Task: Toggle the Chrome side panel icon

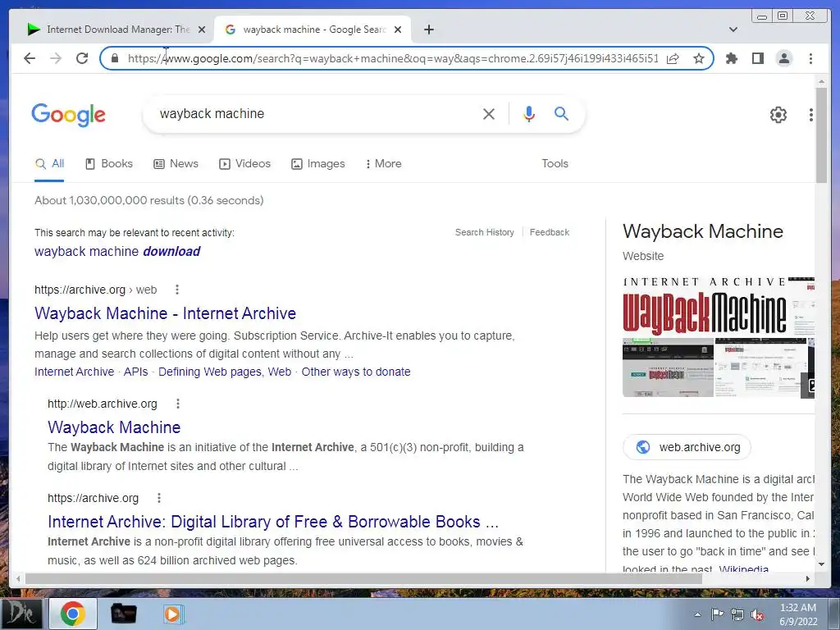Action: tap(757, 58)
